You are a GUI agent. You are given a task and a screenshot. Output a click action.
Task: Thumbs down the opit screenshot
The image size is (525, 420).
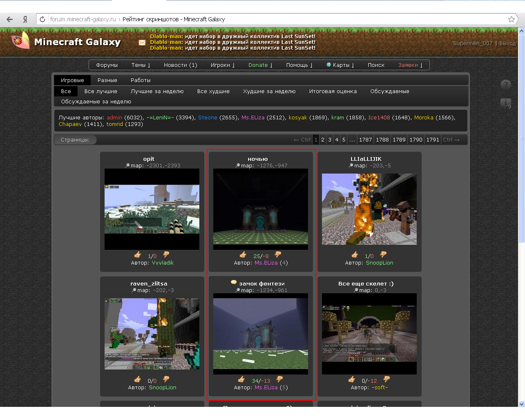pyautogui.click(x=167, y=255)
